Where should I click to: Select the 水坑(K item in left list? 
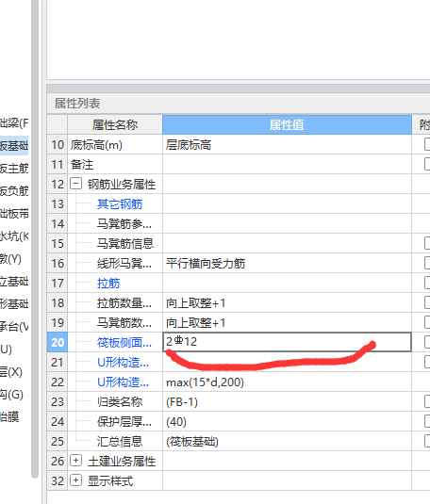pos(14,236)
